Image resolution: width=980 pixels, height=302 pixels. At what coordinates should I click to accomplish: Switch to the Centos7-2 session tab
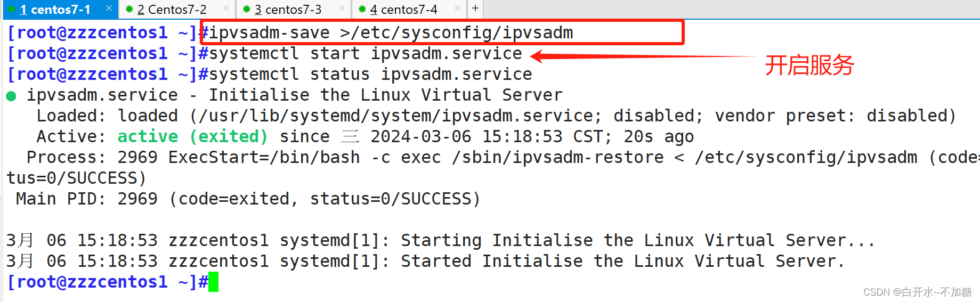tap(172, 10)
